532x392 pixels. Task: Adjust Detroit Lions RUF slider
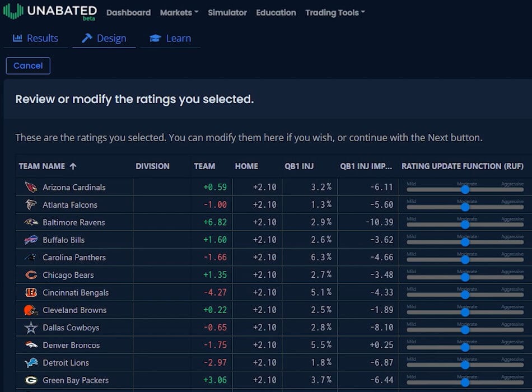tap(465, 365)
